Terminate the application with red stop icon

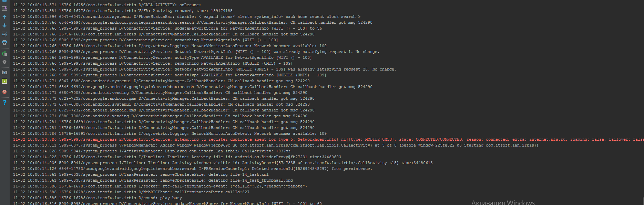[4, 92]
